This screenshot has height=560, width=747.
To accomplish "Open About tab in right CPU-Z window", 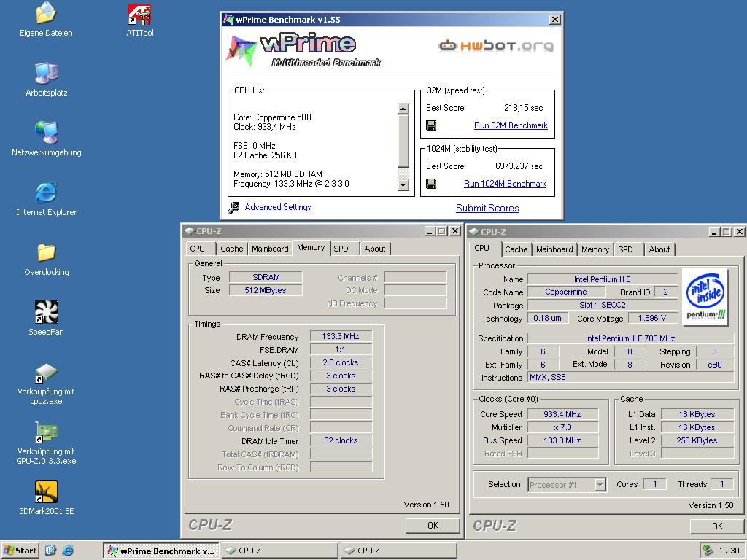I will pos(659,249).
